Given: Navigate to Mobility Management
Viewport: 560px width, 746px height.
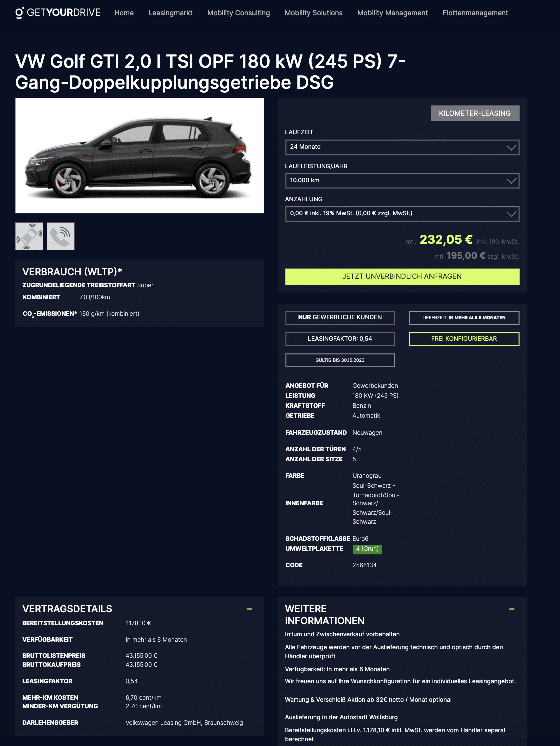Looking at the screenshot, I should 393,13.
